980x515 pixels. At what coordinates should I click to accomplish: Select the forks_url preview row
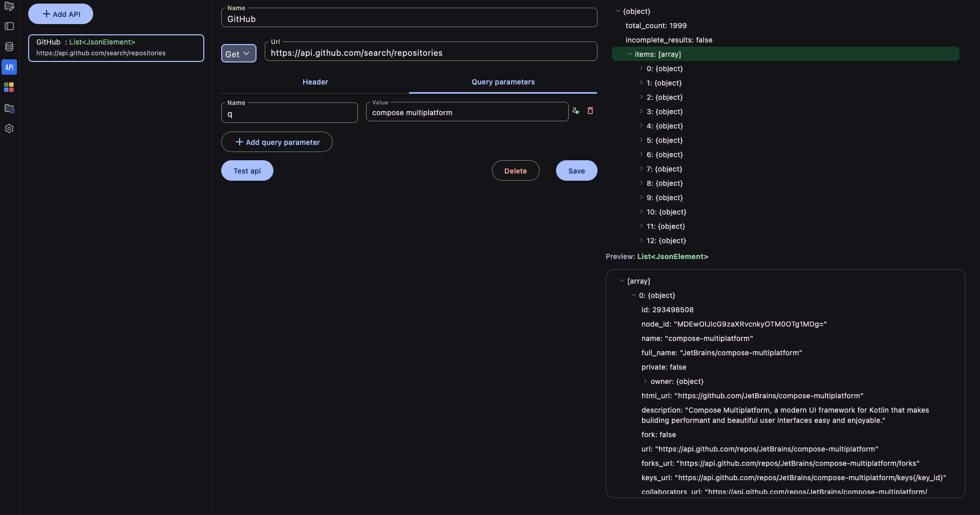click(780, 463)
